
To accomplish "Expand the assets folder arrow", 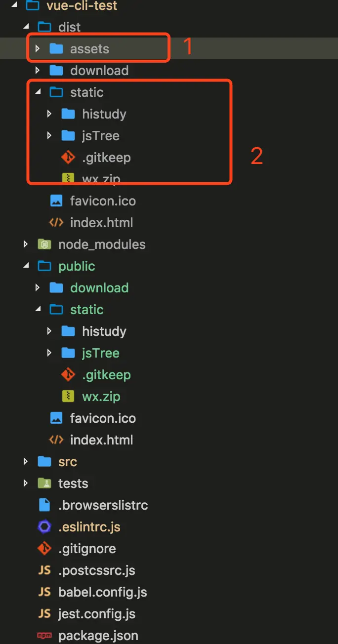I will point(37,49).
